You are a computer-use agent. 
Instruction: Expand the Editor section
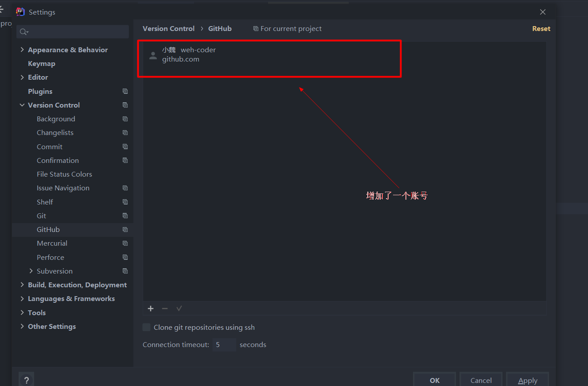pyautogui.click(x=22, y=77)
